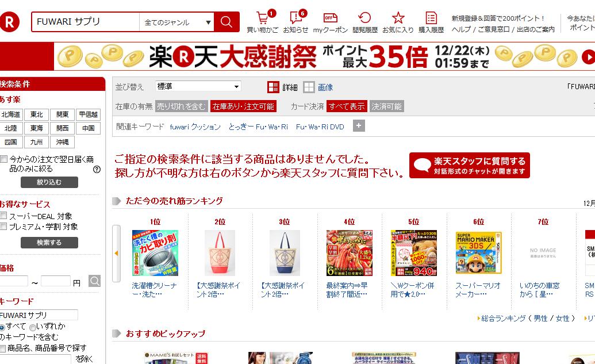The image size is (595, 364).
Task: Open the shopping cart icon
Action: coord(262,18)
